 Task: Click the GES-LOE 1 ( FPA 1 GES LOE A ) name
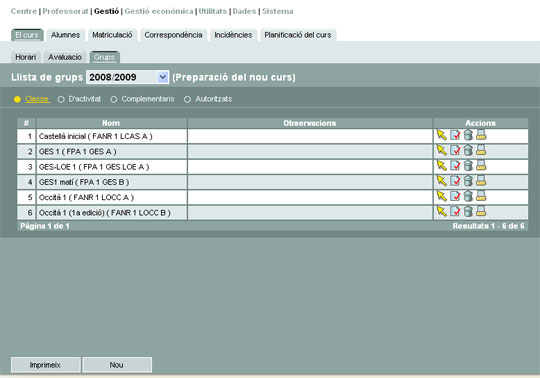point(94,167)
